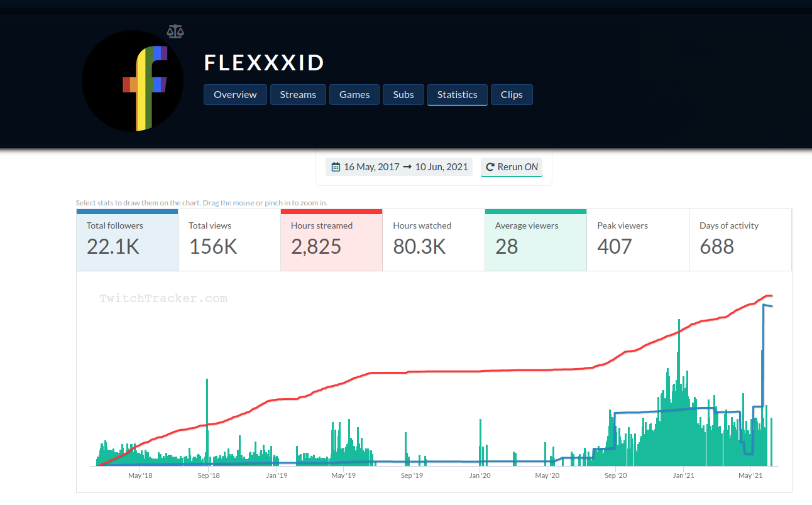Open the 16 May, 2017 date range picker
The height and width of the screenshot is (505, 812).
pyautogui.click(x=399, y=167)
